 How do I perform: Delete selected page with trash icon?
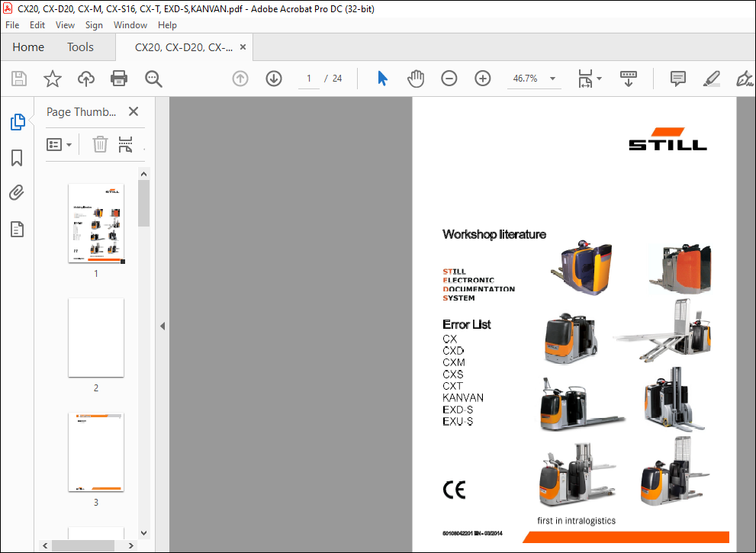pyautogui.click(x=100, y=144)
